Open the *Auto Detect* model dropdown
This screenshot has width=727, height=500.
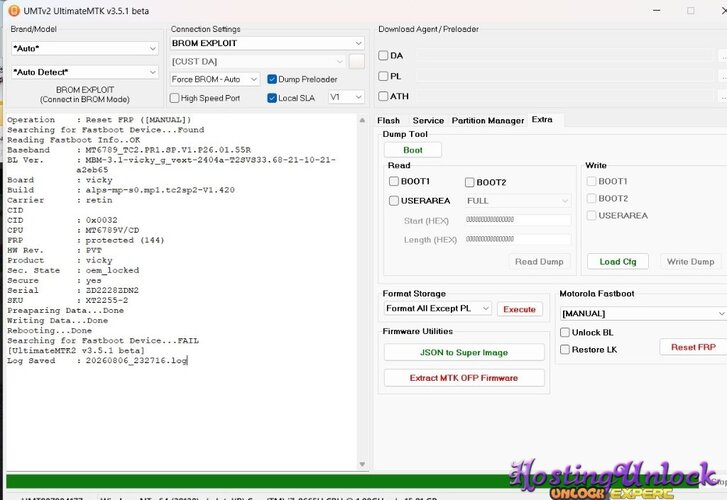tap(84, 72)
